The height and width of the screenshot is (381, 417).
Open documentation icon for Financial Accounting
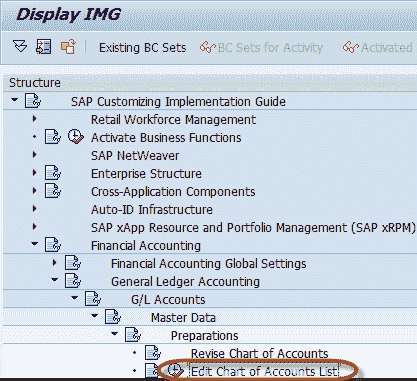[x=53, y=245]
